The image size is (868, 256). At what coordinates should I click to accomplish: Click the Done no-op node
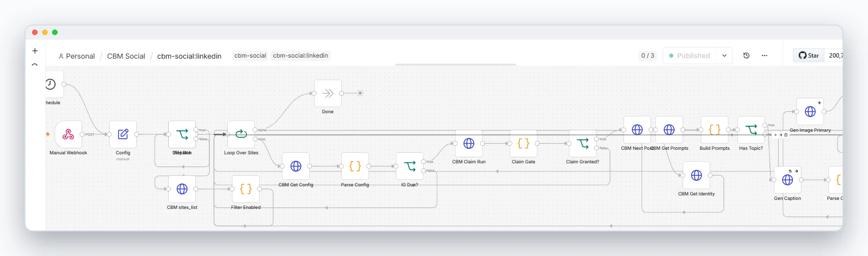[x=328, y=93]
